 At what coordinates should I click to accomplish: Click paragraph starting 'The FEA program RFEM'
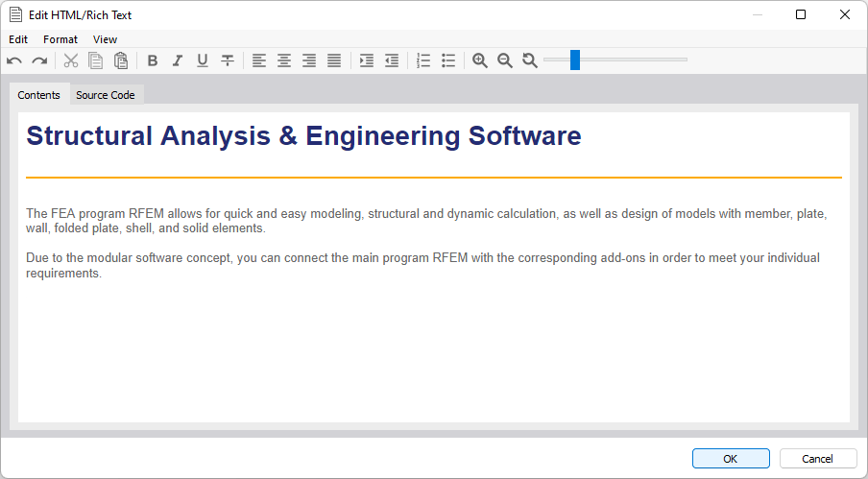click(x=426, y=221)
